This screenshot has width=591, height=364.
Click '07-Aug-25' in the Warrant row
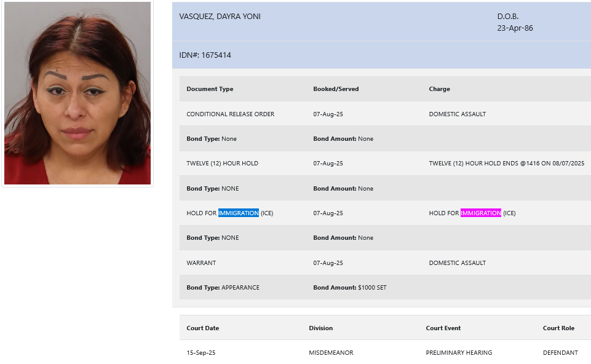point(328,263)
